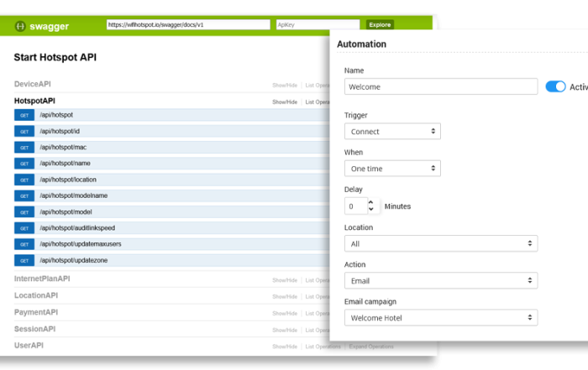
Task: Edit the Name field containing Welcome
Action: 441,86
